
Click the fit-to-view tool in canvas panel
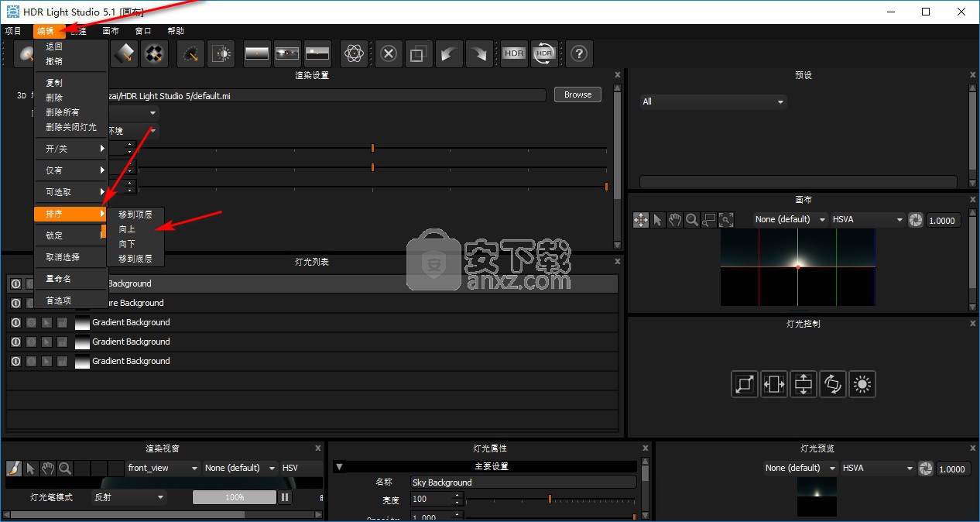tap(726, 220)
